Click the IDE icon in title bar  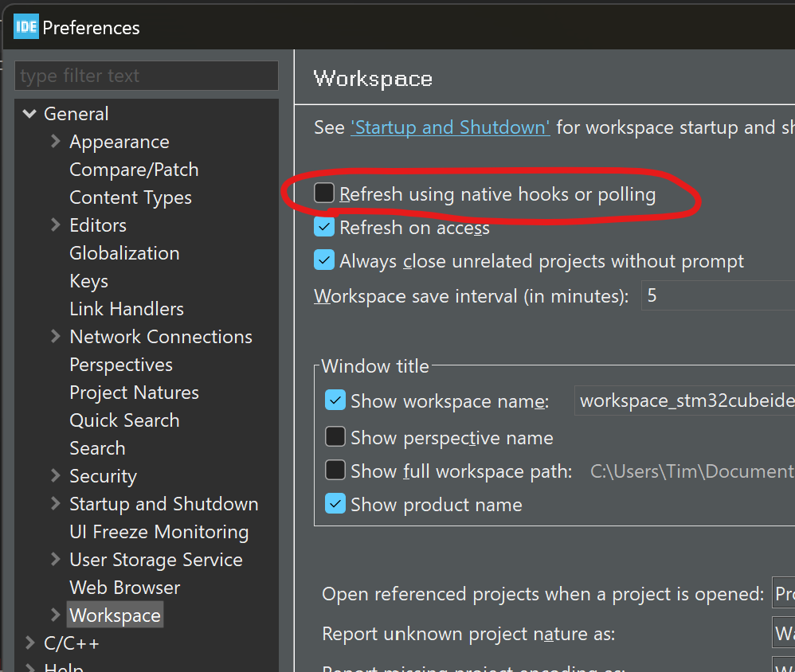click(26, 27)
